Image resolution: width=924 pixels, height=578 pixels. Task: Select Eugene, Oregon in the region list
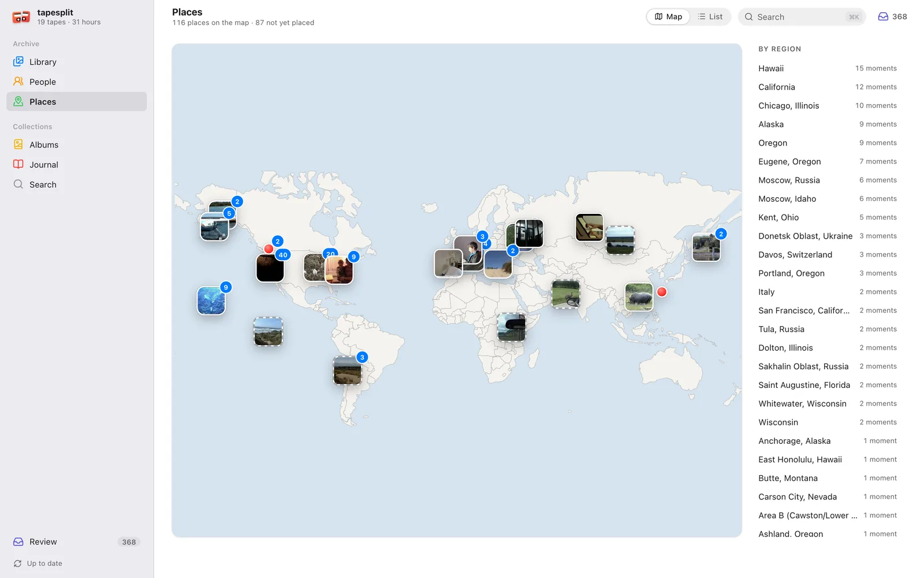(x=828, y=161)
